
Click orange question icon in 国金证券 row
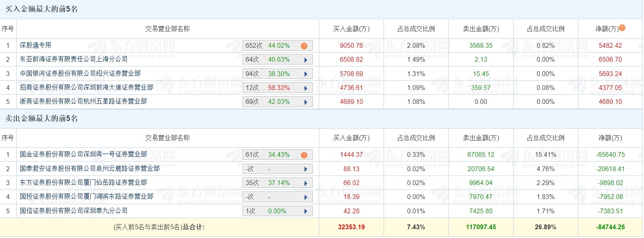point(304,155)
